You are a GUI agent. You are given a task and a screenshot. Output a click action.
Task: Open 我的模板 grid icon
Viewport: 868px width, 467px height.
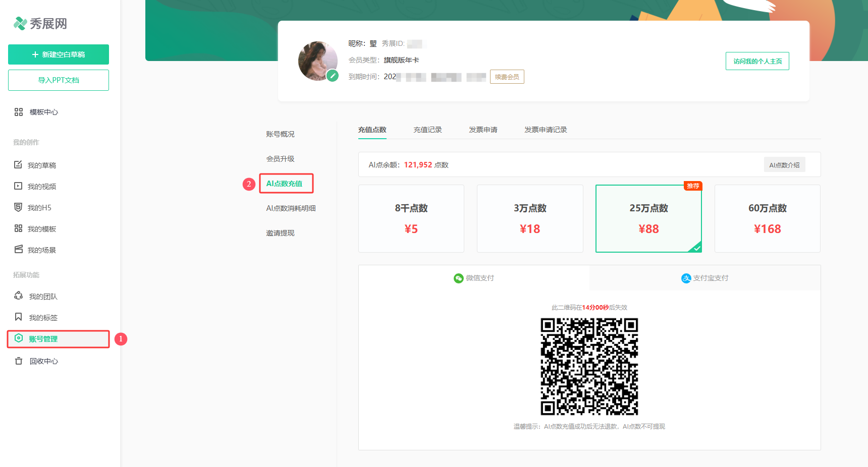point(18,228)
